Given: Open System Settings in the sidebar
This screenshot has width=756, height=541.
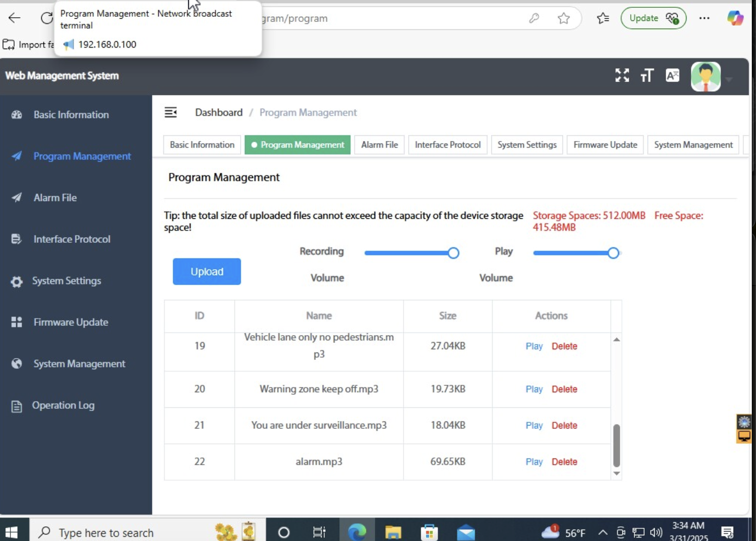Looking at the screenshot, I should (76, 281).
